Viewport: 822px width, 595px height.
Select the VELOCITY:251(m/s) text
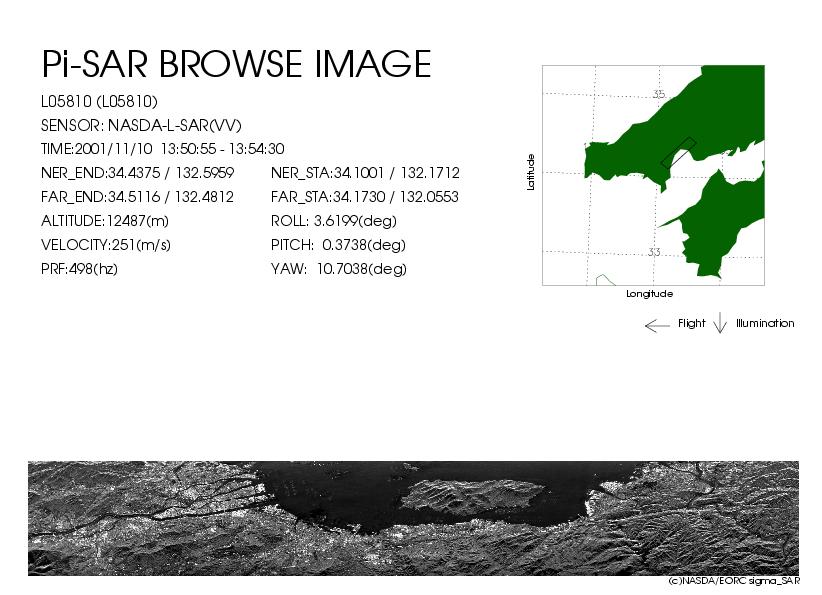tap(106, 245)
